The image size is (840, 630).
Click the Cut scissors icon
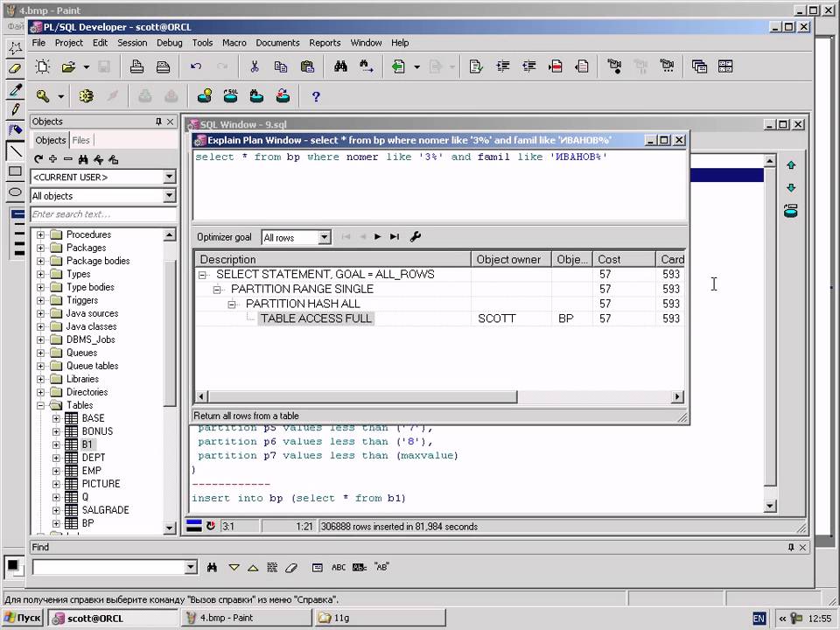255,66
